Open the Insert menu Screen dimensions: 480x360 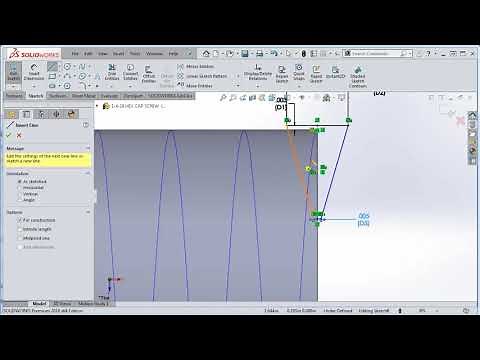pos(118,54)
